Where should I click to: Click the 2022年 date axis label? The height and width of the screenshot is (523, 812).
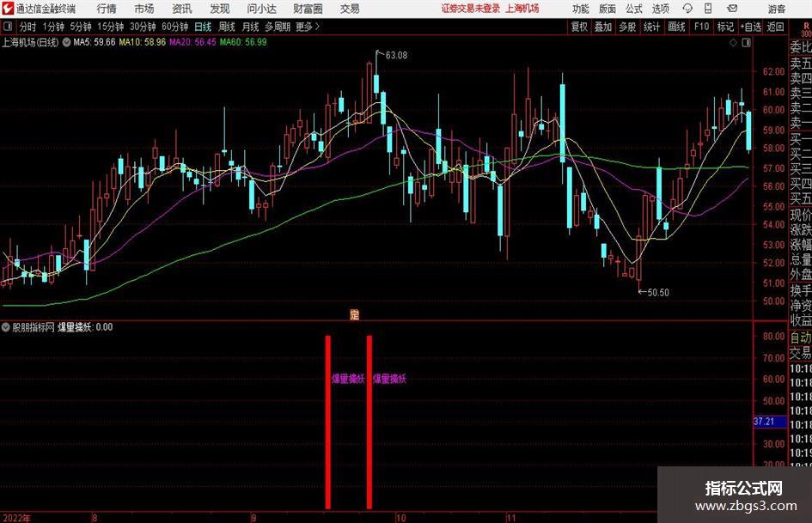coord(16,518)
